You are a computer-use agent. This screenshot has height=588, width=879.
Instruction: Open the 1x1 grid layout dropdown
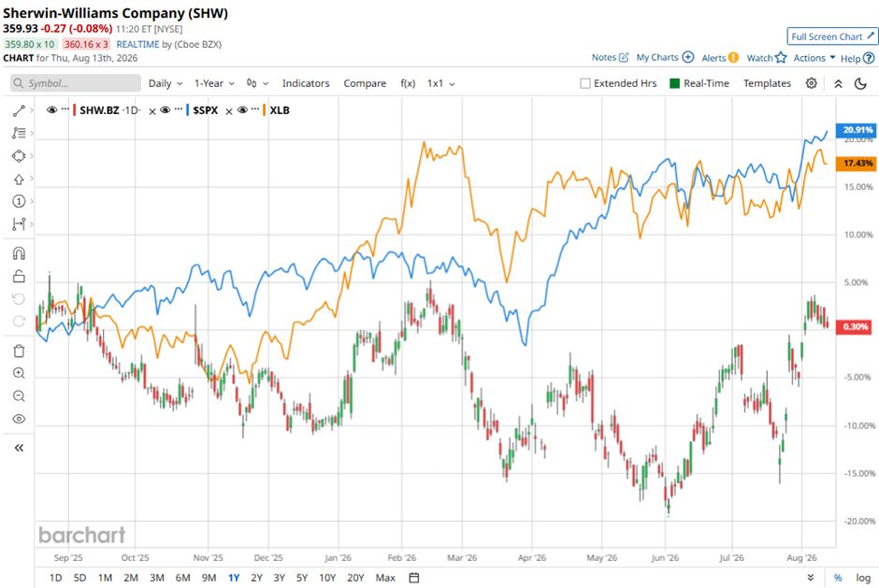[x=441, y=83]
